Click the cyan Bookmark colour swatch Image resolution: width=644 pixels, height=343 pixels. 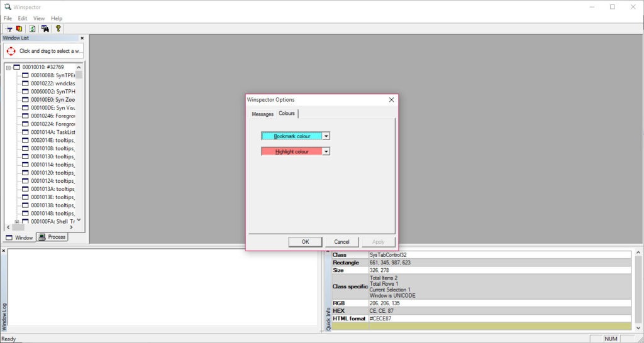tap(291, 136)
